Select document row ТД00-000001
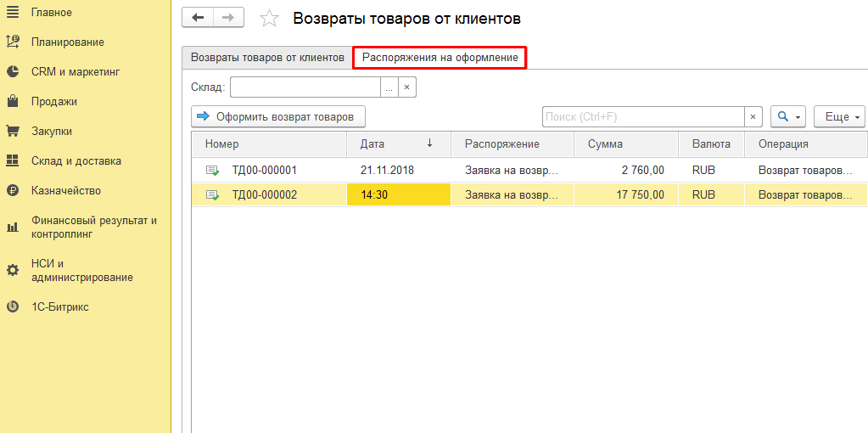Viewport: 868px width, 433px height. tap(265, 170)
